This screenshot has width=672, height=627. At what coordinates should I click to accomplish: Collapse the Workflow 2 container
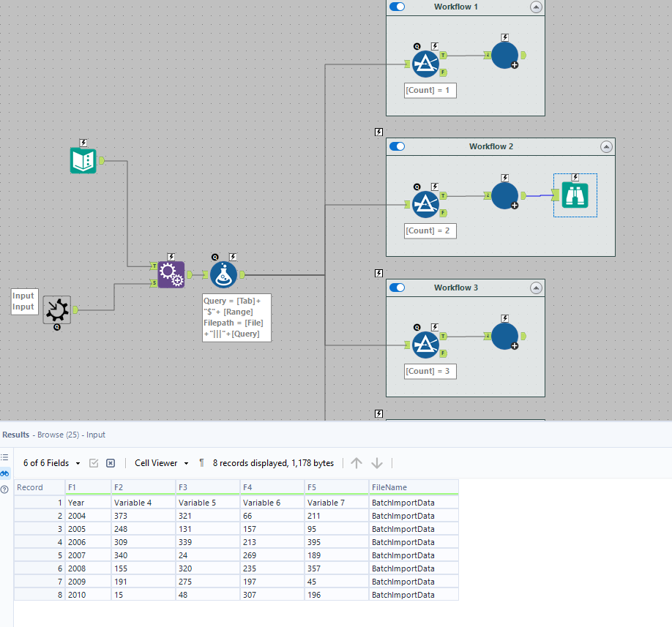606,147
